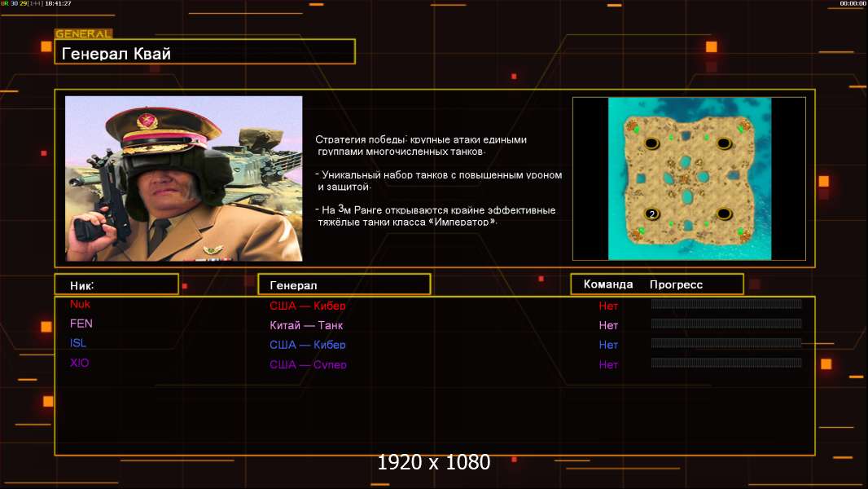Viewport: 868px width, 489px height.
Task: Click the Генерал Квай title bar
Action: point(204,54)
